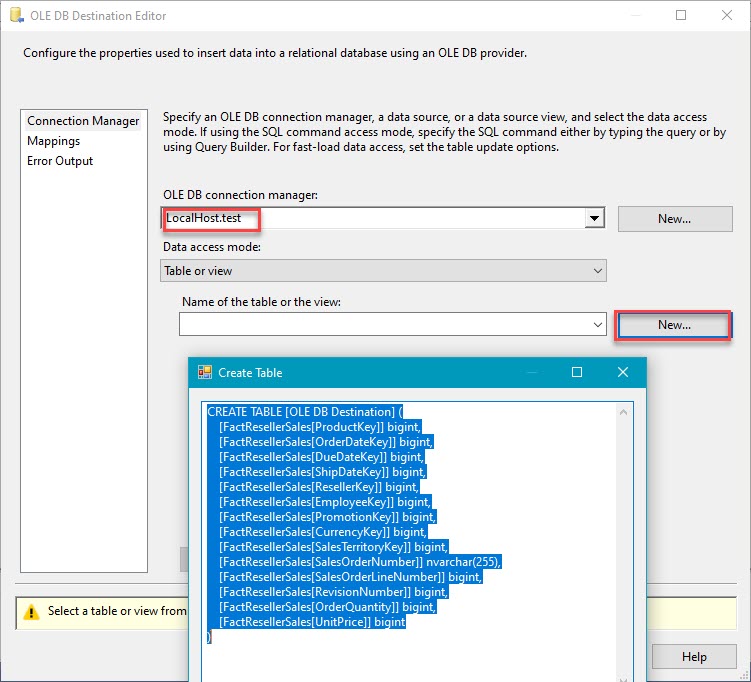751x682 pixels.
Task: Close the Create Table dialog
Action: click(622, 372)
